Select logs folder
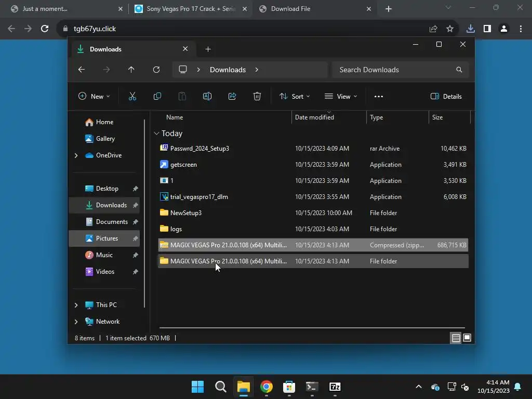 (313, 229)
